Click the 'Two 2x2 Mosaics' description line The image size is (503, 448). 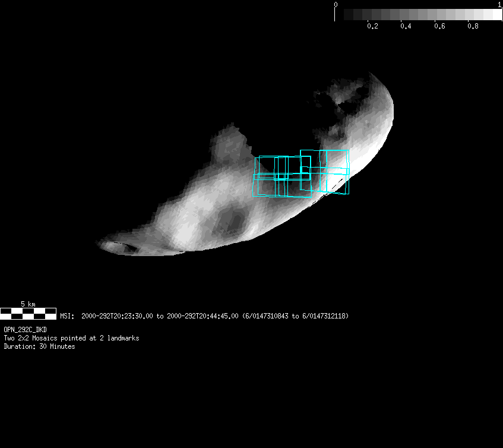71,338
